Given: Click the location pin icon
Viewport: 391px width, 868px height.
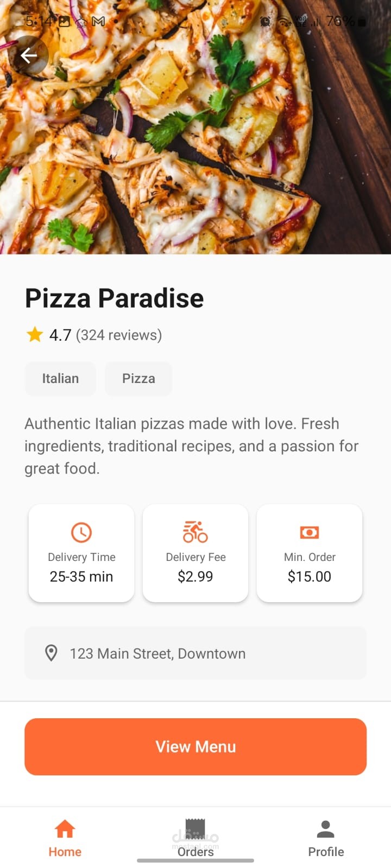Looking at the screenshot, I should (x=51, y=653).
